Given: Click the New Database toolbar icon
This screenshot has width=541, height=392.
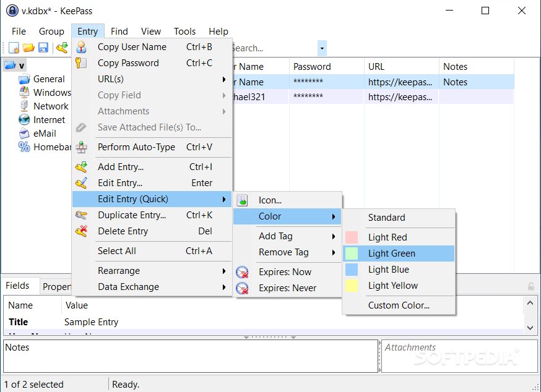Looking at the screenshot, I should pyautogui.click(x=14, y=48).
